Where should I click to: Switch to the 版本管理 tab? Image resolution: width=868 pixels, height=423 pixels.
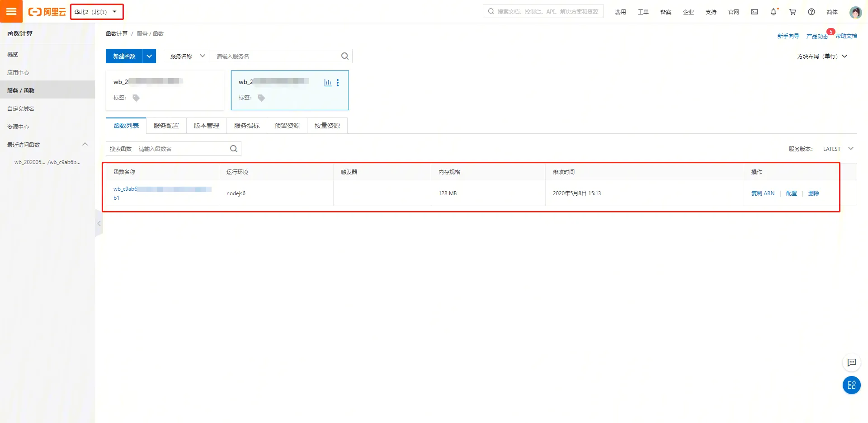click(207, 126)
